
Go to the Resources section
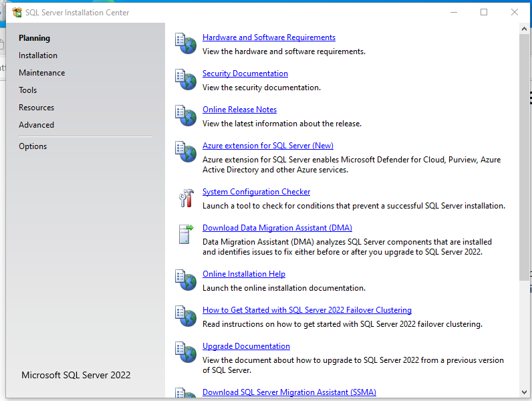(36, 108)
